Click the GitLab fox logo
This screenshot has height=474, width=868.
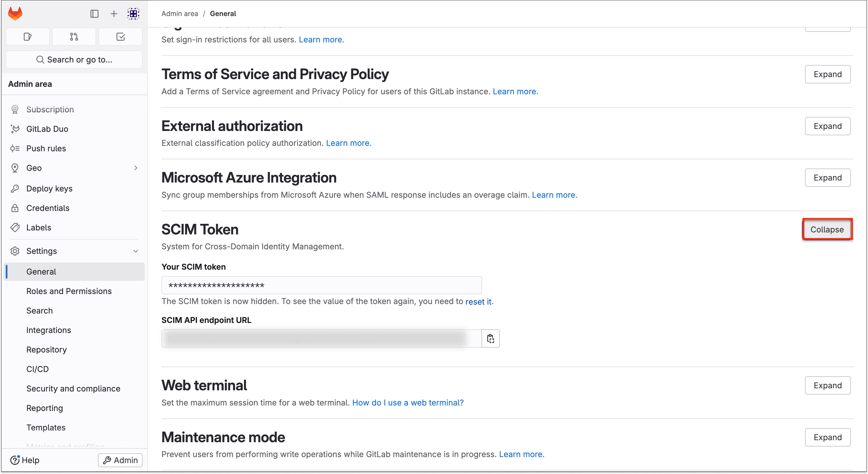point(15,13)
